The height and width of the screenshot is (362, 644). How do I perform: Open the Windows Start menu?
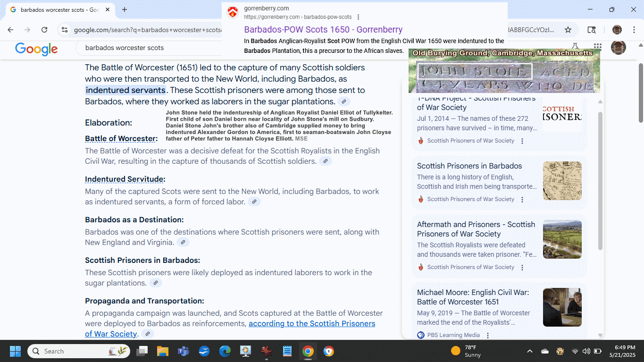15,351
